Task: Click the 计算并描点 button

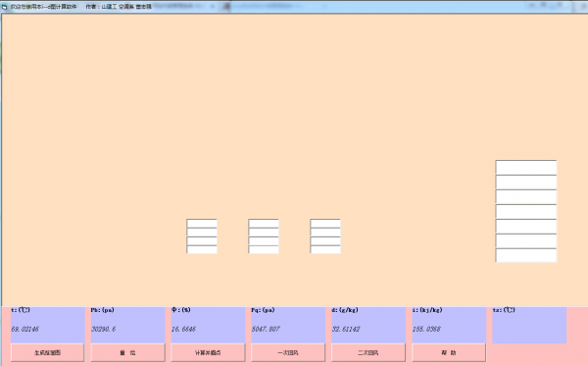Action: coord(208,353)
